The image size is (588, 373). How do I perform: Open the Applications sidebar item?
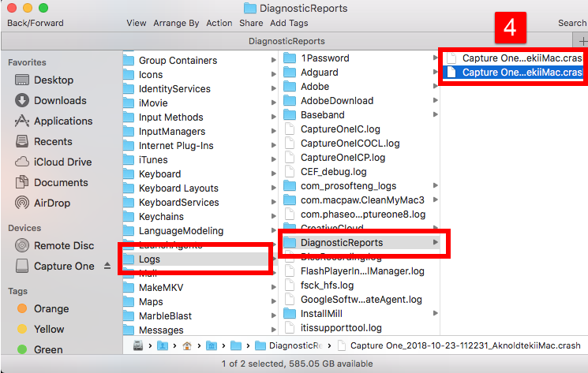pyautogui.click(x=21, y=121)
